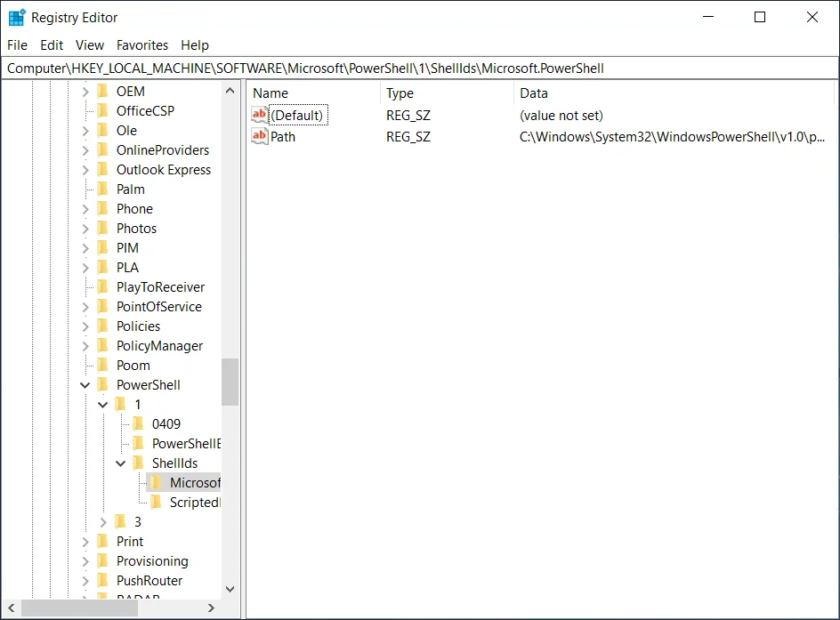Image resolution: width=840 pixels, height=620 pixels.
Task: Expand the key named 3
Action: (103, 521)
